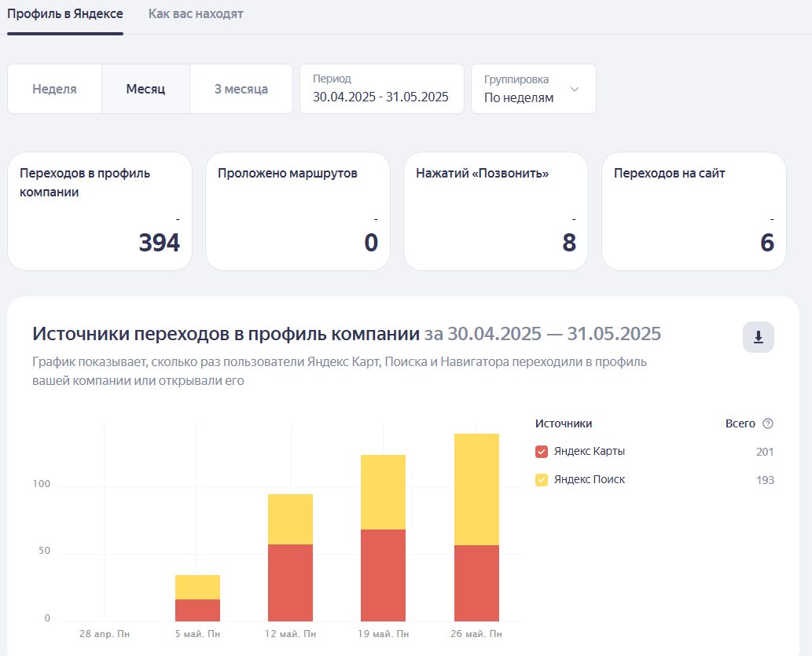Toggle the «Яндекс Карты» source checkbox
812x656 pixels.
tap(541, 452)
